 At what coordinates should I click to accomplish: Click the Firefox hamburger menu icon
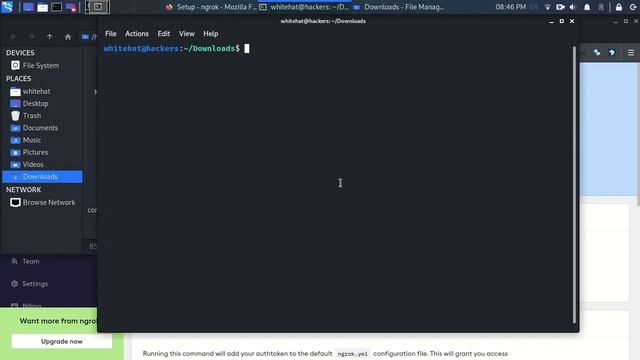[631, 53]
